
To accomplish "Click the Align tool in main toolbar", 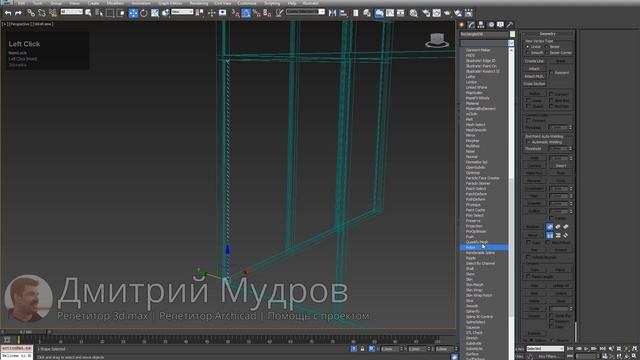I will [343, 13].
